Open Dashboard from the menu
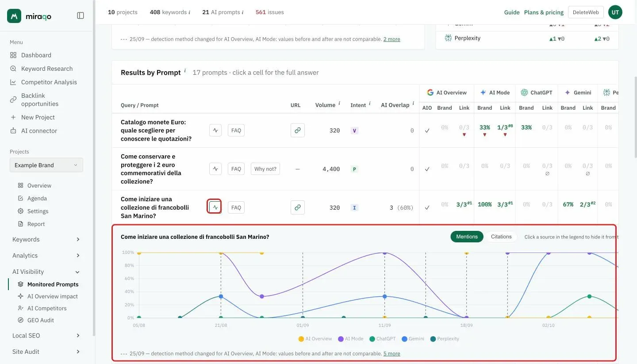 36,55
